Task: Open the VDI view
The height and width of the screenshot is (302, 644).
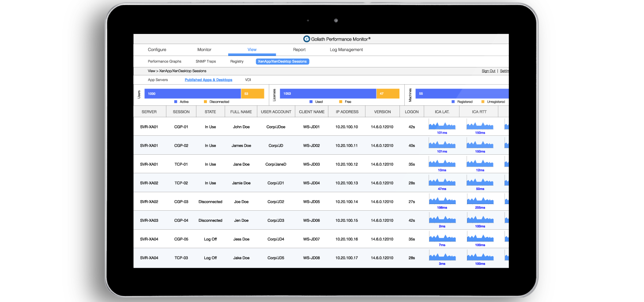Action: 248,80
